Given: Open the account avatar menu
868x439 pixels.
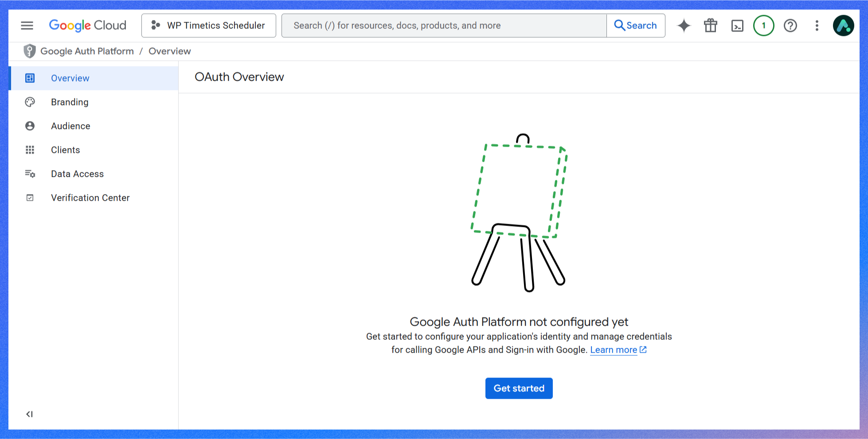Looking at the screenshot, I should pyautogui.click(x=844, y=26).
